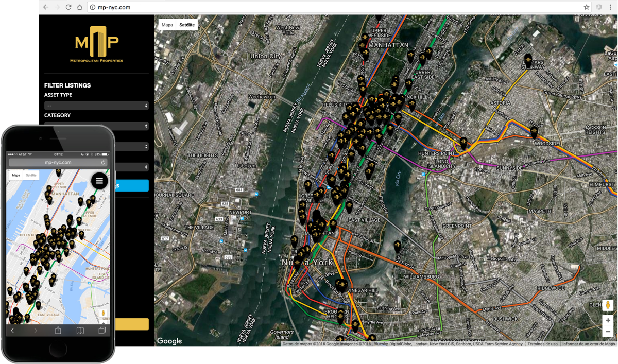
Task: Click the MASPETH map label
Action: (x=539, y=211)
